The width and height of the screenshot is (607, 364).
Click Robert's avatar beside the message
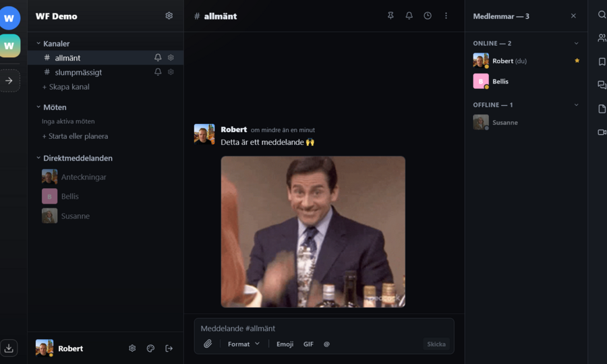[x=204, y=134]
